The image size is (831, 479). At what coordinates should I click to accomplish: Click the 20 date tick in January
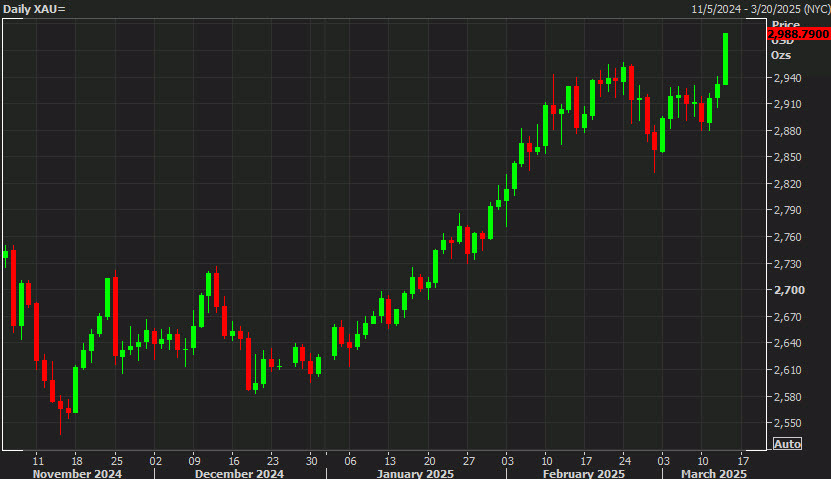pos(429,460)
